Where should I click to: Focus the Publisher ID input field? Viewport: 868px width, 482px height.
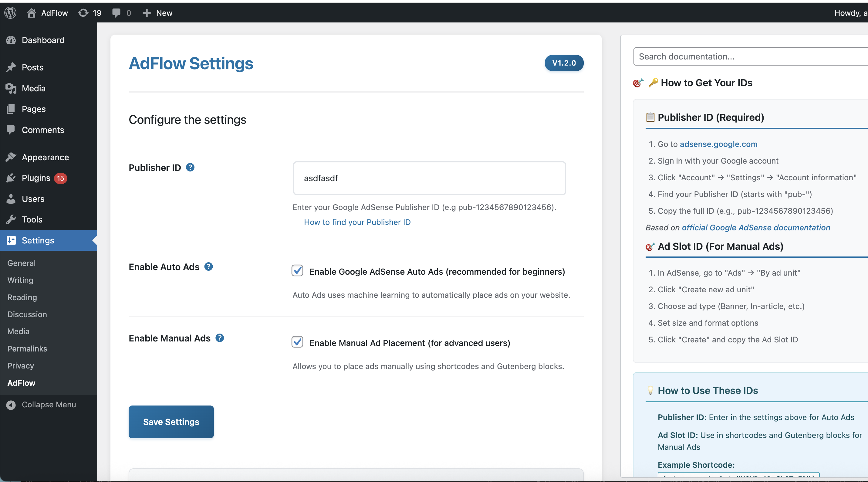click(429, 178)
